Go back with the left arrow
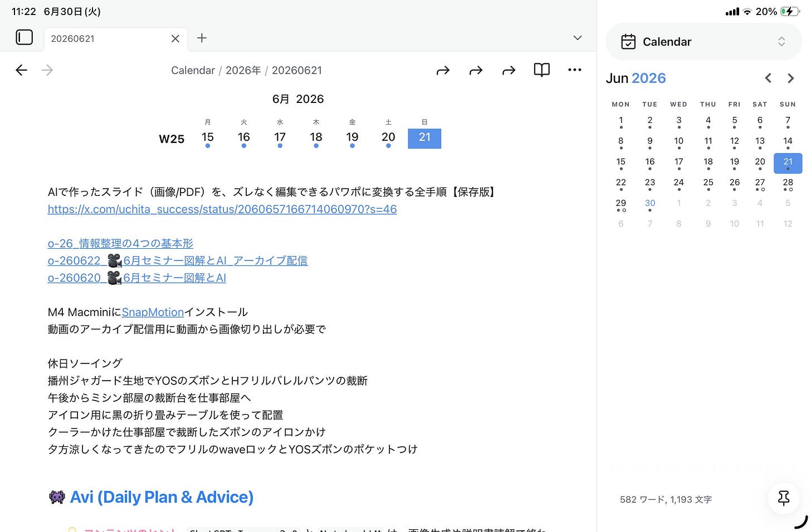The height and width of the screenshot is (532, 811). point(21,70)
